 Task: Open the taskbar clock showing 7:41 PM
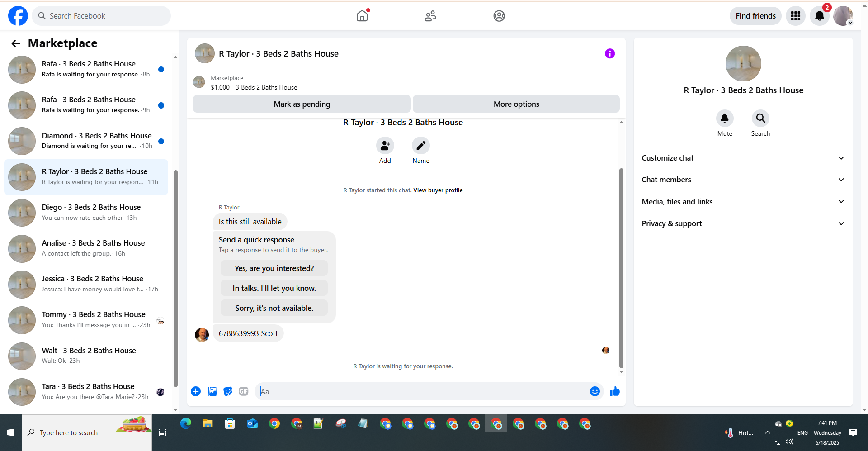pos(827,433)
